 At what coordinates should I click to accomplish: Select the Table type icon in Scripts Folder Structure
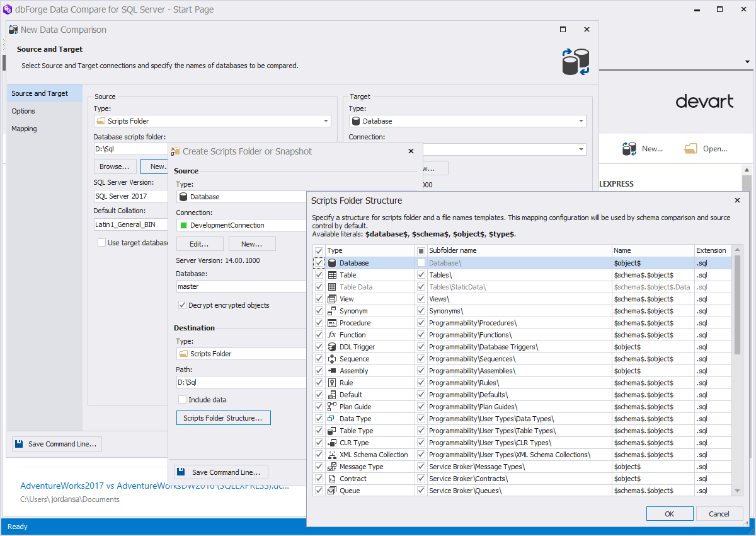(332, 274)
